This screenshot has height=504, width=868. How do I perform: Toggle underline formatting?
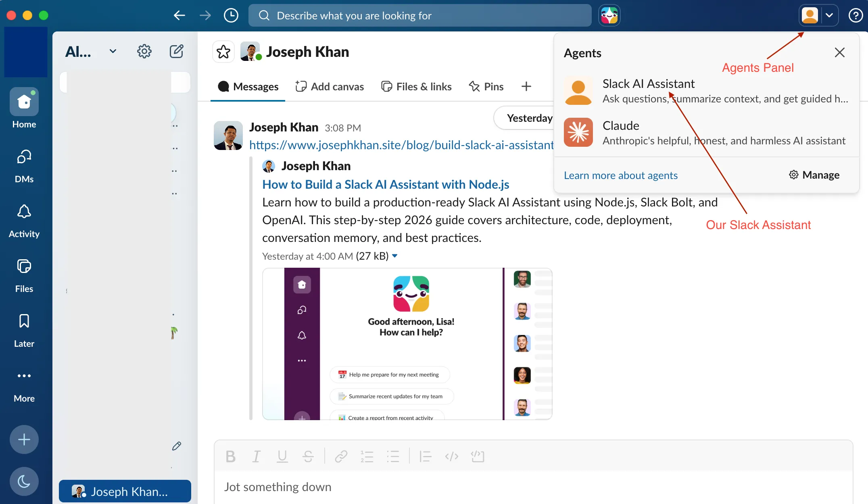[282, 456]
